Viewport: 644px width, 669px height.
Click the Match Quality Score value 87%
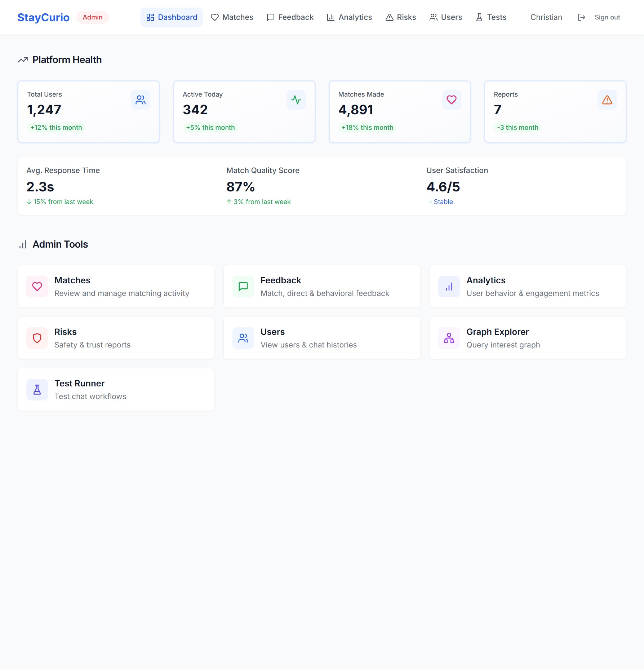pos(240,187)
